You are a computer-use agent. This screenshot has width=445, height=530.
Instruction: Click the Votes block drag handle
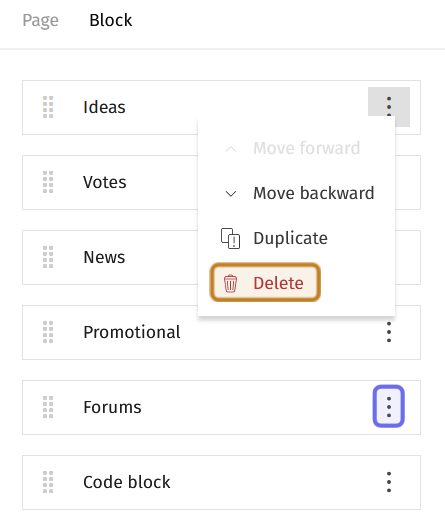coord(48,182)
